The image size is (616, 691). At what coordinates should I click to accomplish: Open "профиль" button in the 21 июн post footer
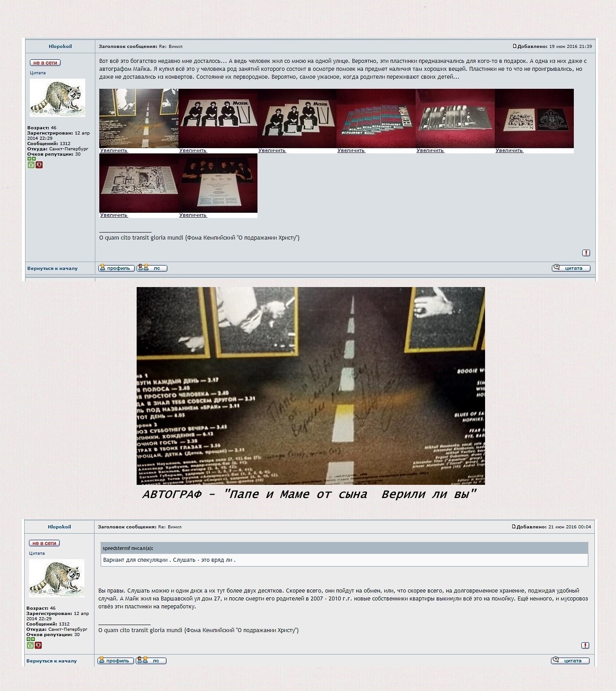tap(116, 661)
